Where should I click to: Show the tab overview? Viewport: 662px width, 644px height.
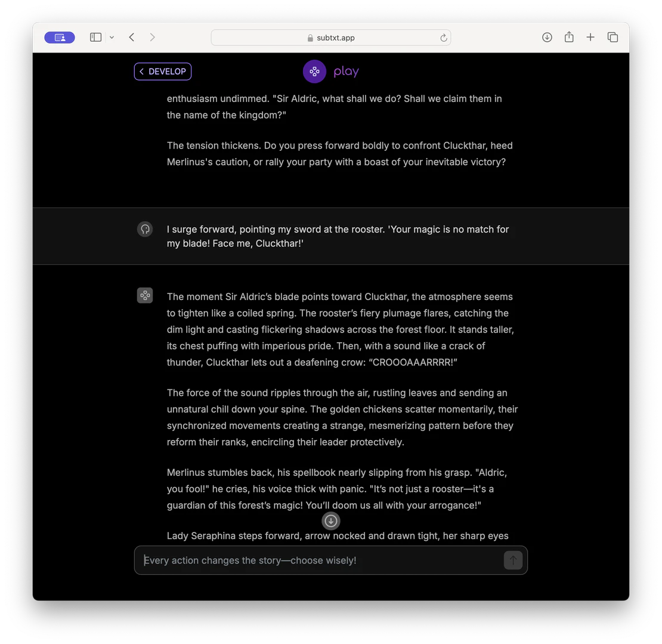pos(612,38)
